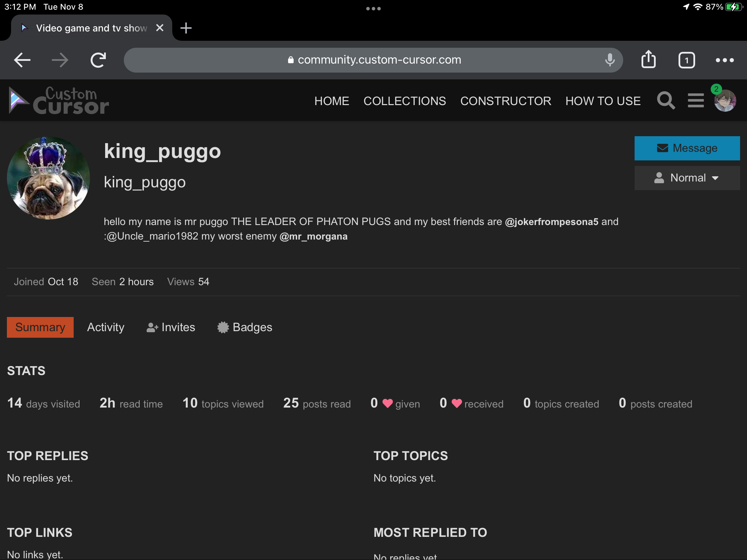The height and width of the screenshot is (560, 747).
Task: Open the forum hamburger menu
Action: point(695,101)
